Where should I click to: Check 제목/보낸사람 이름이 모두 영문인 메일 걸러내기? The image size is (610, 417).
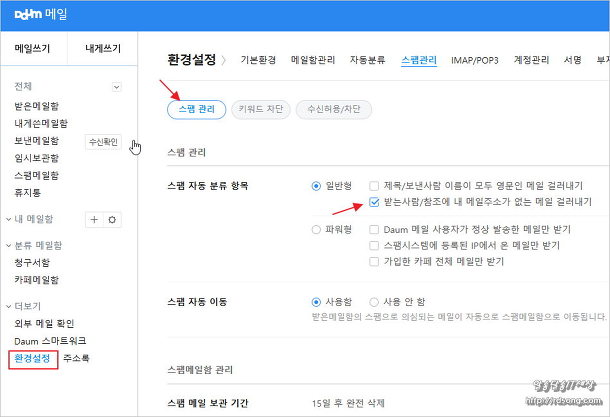tap(373, 185)
